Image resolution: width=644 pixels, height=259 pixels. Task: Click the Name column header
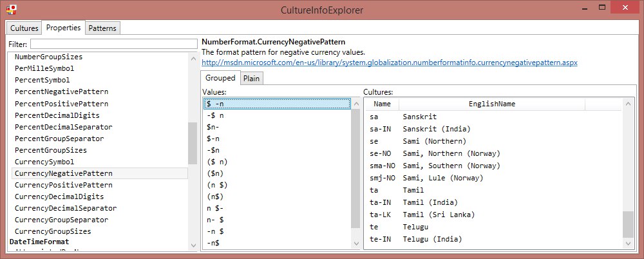(382, 104)
